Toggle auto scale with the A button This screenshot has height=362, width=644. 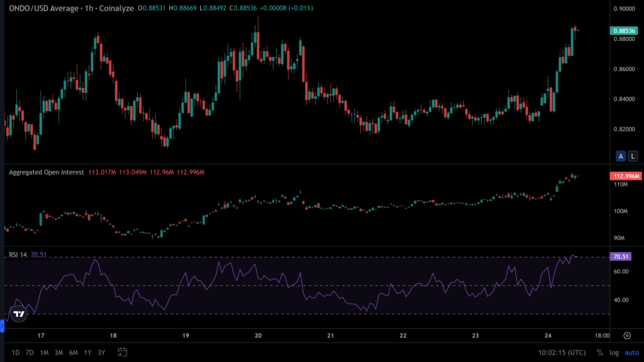click(621, 156)
